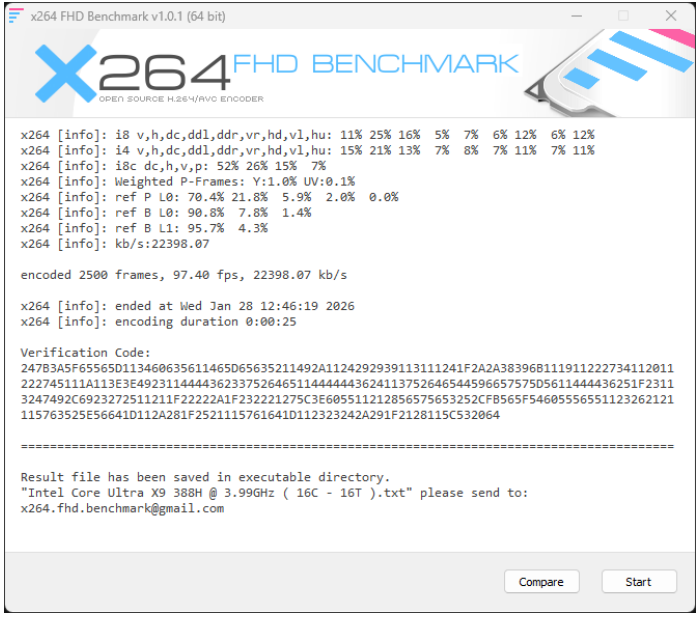This screenshot has height=618, width=699.
Task: Click the 'Weighted P-Frames' info line
Action: 188,181
